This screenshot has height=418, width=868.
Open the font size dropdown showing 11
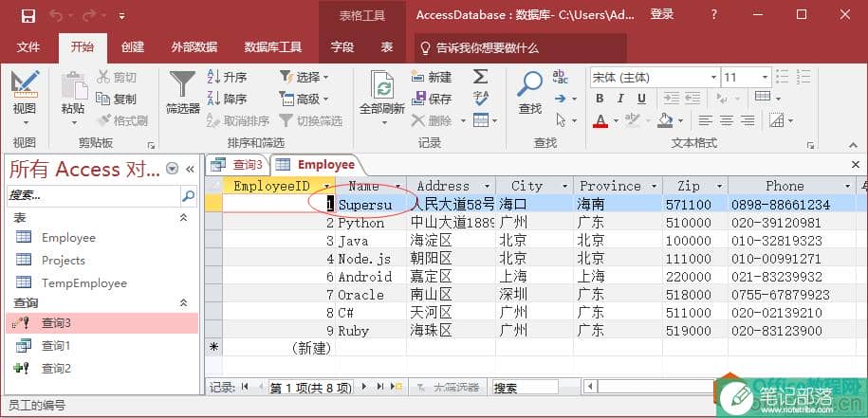tap(765, 78)
